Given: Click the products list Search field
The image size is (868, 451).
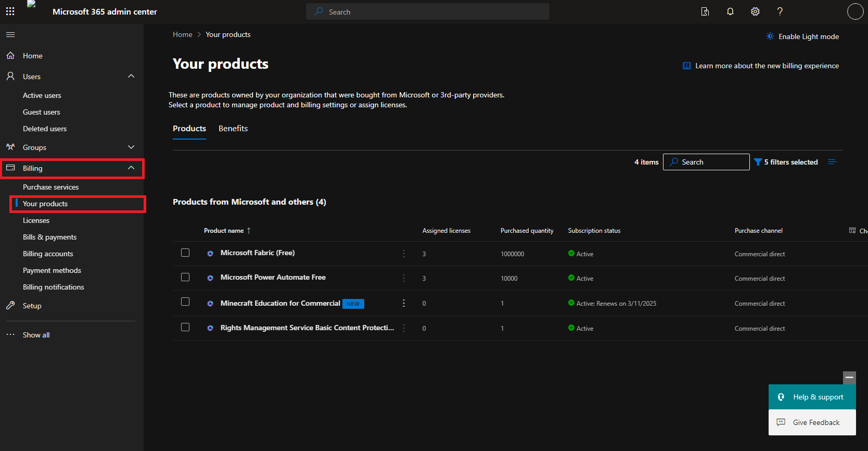Looking at the screenshot, I should tap(706, 162).
